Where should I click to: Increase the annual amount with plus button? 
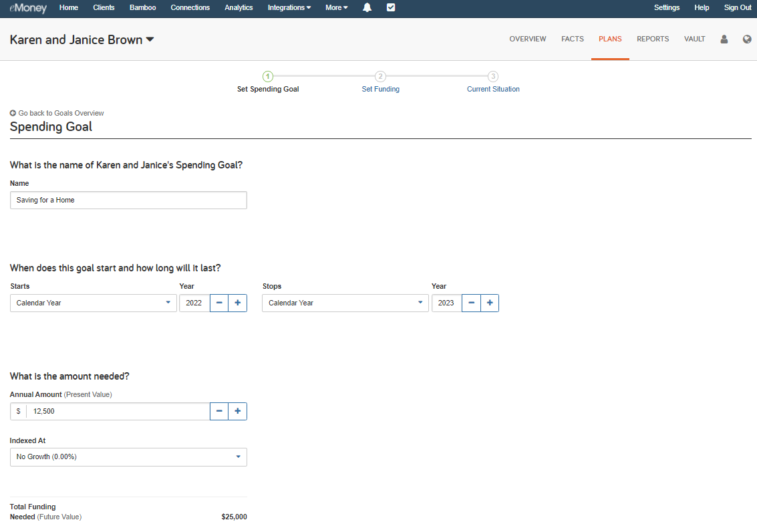[x=238, y=411]
